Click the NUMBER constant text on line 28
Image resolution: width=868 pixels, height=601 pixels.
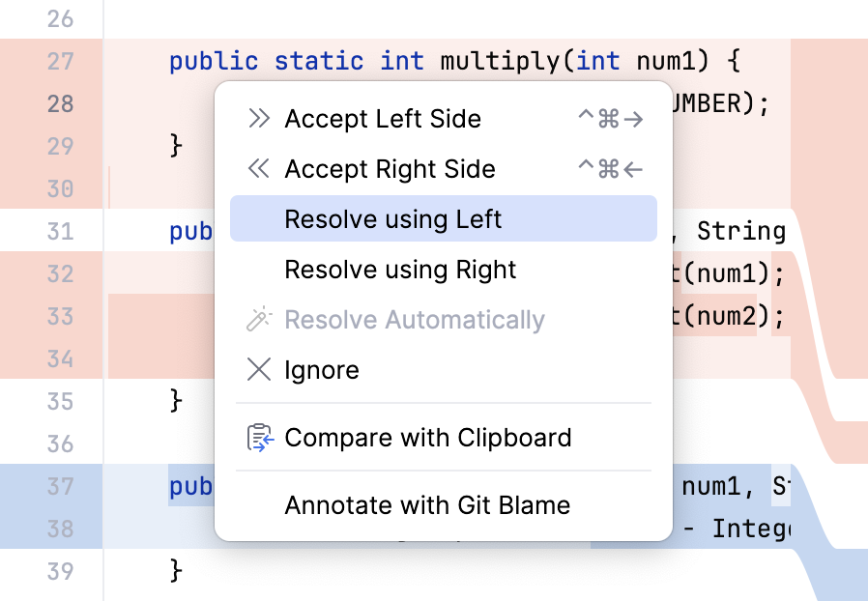715,103
